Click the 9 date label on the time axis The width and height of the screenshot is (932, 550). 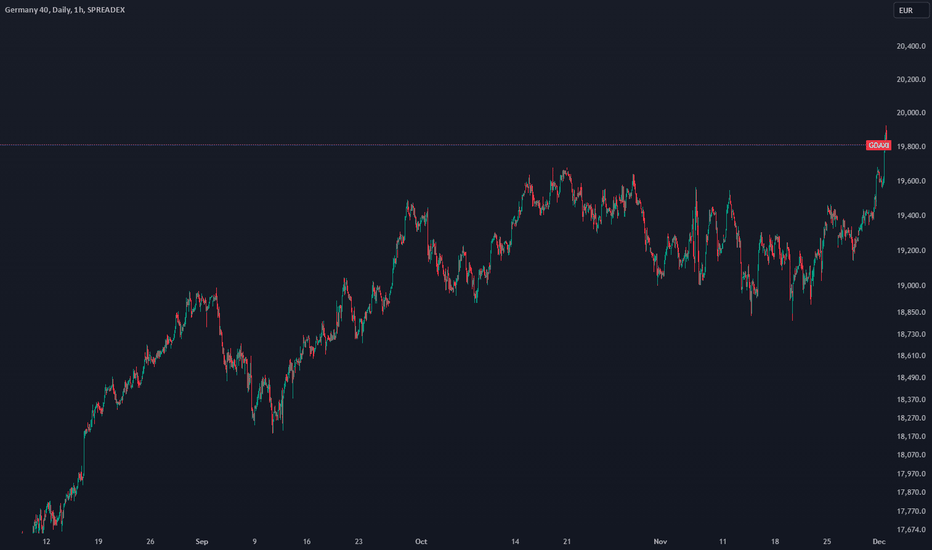(254, 542)
